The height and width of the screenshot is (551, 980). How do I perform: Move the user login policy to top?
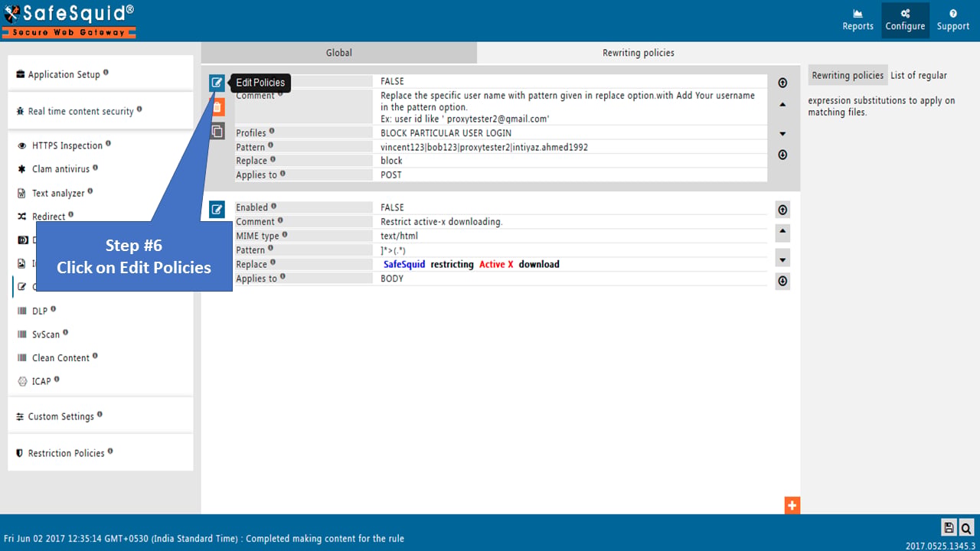782,83
